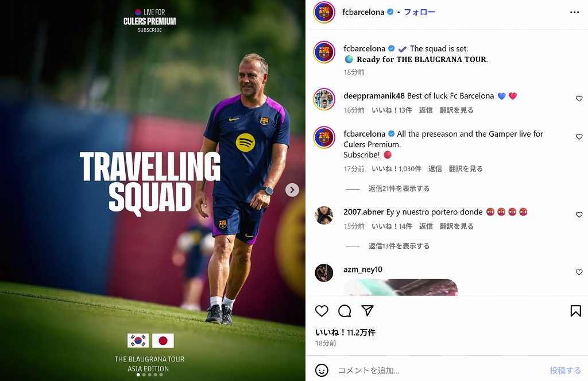
Task: Open comments via speech bubble icon
Action: 345,311
